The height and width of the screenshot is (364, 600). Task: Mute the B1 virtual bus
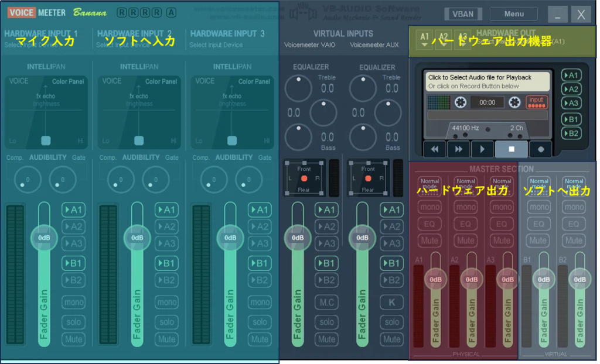[x=538, y=241]
